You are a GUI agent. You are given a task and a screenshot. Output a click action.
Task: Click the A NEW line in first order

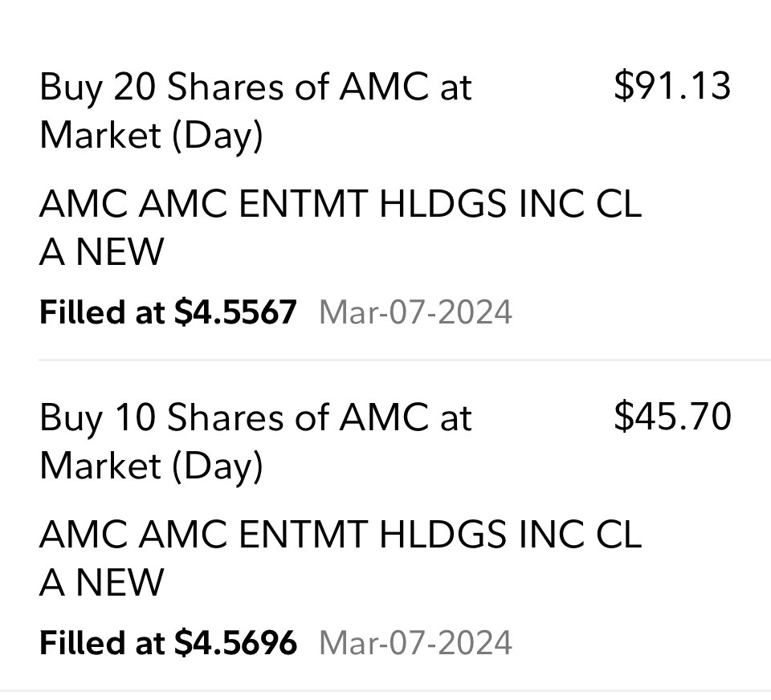click(x=101, y=251)
